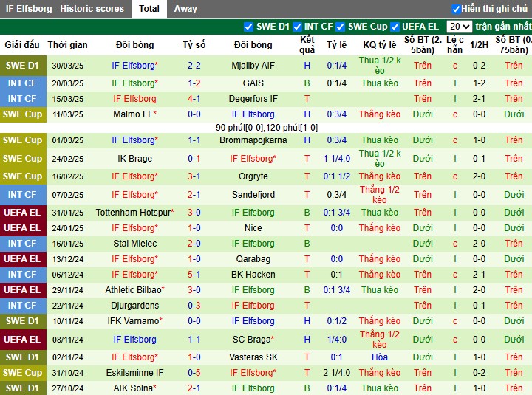This screenshot has width=532, height=395.
Task: Click the Giải đấu column header
Action: click(22, 45)
